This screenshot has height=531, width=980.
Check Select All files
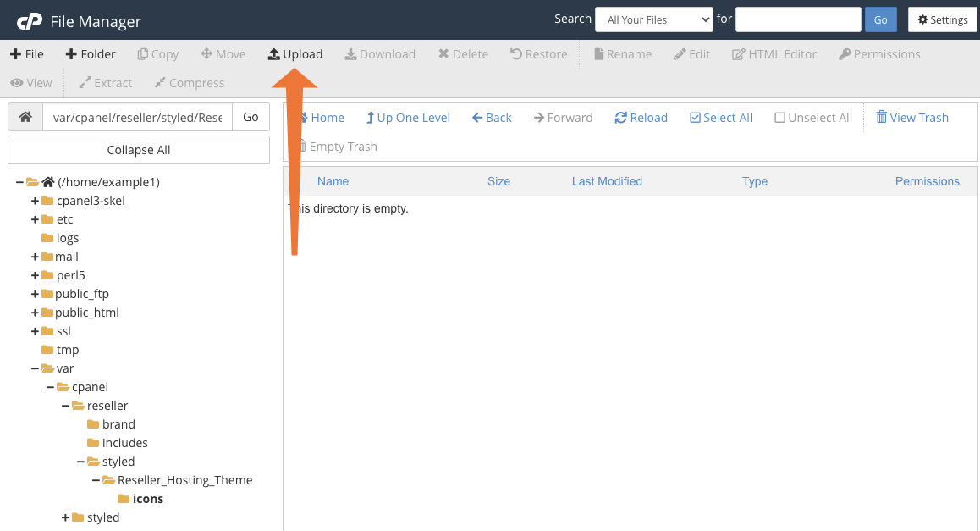click(720, 118)
